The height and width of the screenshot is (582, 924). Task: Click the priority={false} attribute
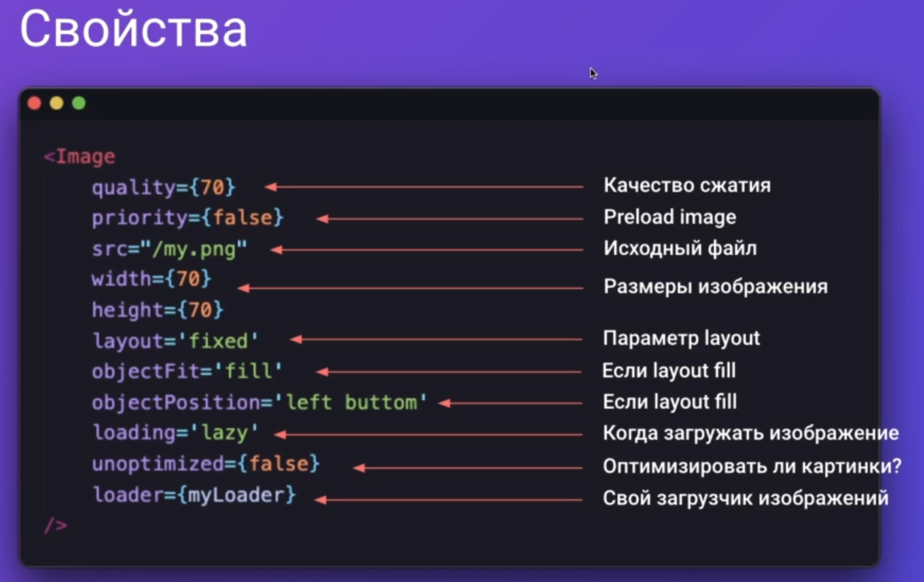187,218
